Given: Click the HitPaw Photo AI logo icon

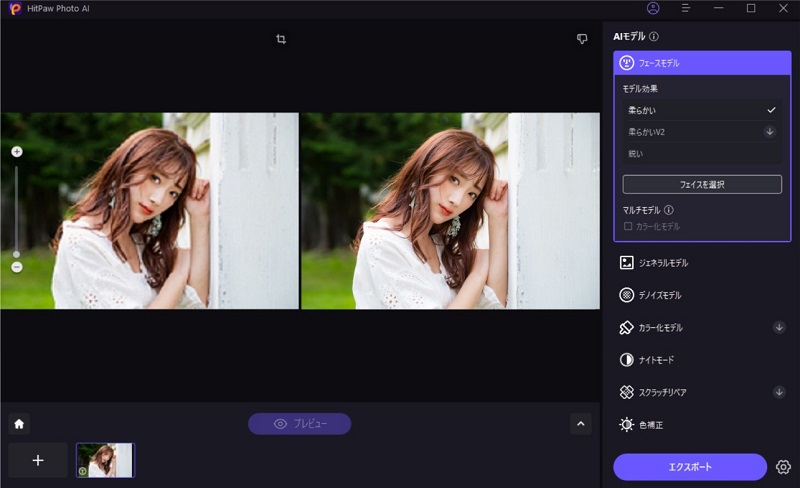Looking at the screenshot, I should pyautogui.click(x=15, y=9).
